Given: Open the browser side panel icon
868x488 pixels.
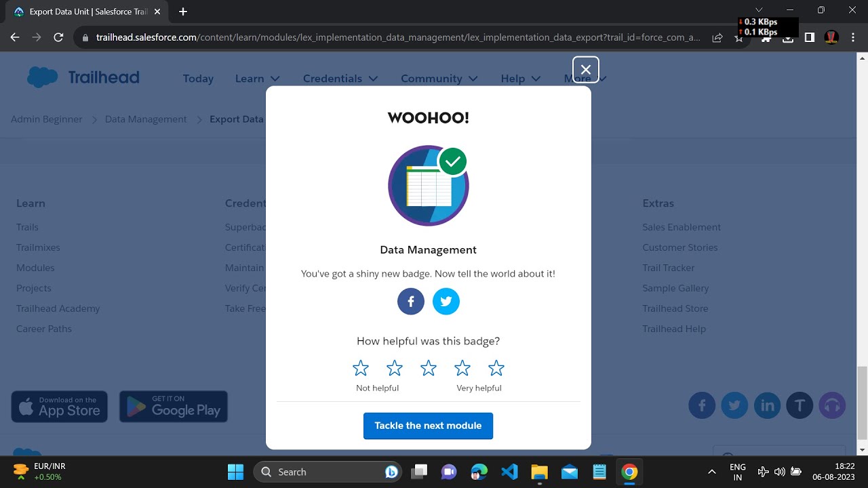Looking at the screenshot, I should (809, 38).
